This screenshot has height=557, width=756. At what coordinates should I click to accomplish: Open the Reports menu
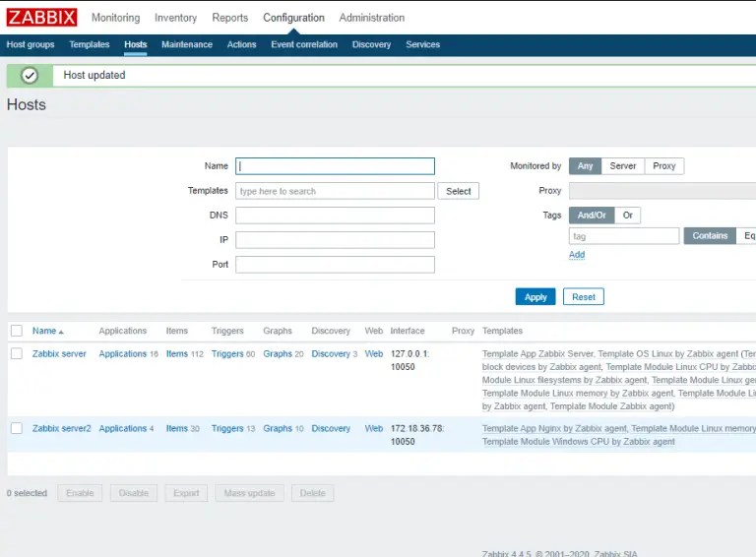pyautogui.click(x=230, y=18)
